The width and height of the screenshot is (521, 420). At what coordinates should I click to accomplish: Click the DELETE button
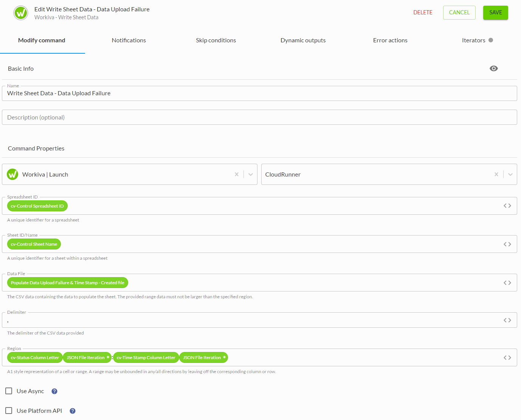coord(423,12)
